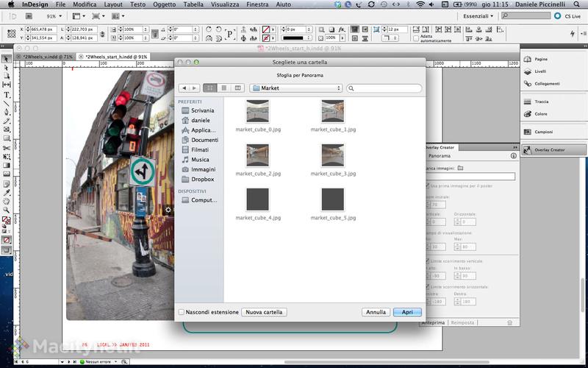Screen dimensions: 588x368
Task: Open the Market folder location dropdown
Action: pos(296,88)
